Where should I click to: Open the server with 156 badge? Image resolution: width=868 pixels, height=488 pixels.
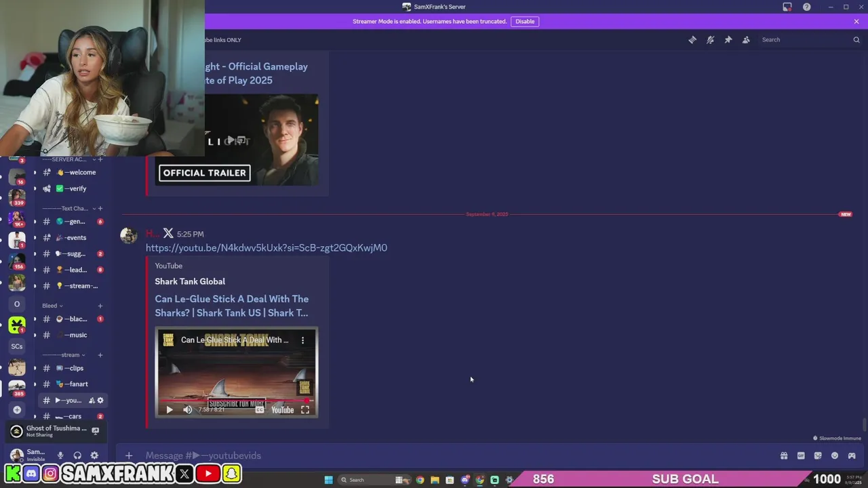point(17,261)
